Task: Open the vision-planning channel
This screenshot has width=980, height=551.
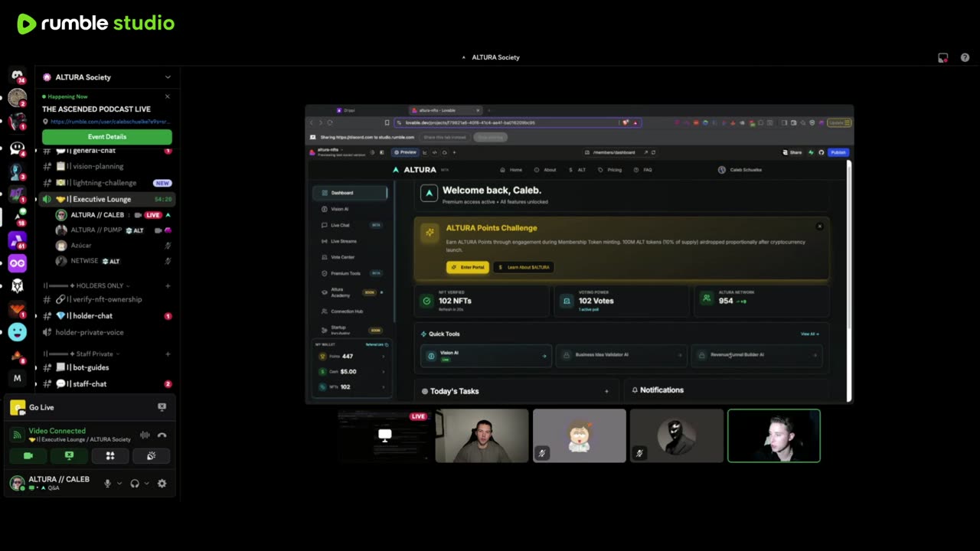Action: pos(107,166)
